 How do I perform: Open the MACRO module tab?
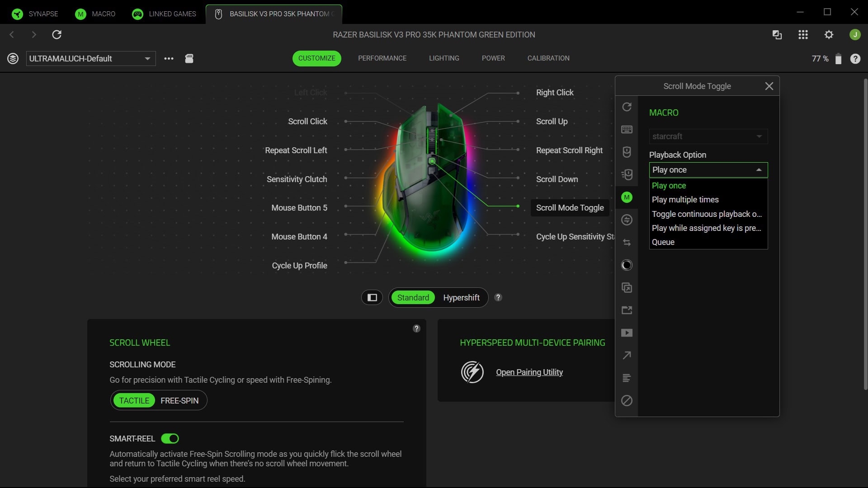coord(95,14)
